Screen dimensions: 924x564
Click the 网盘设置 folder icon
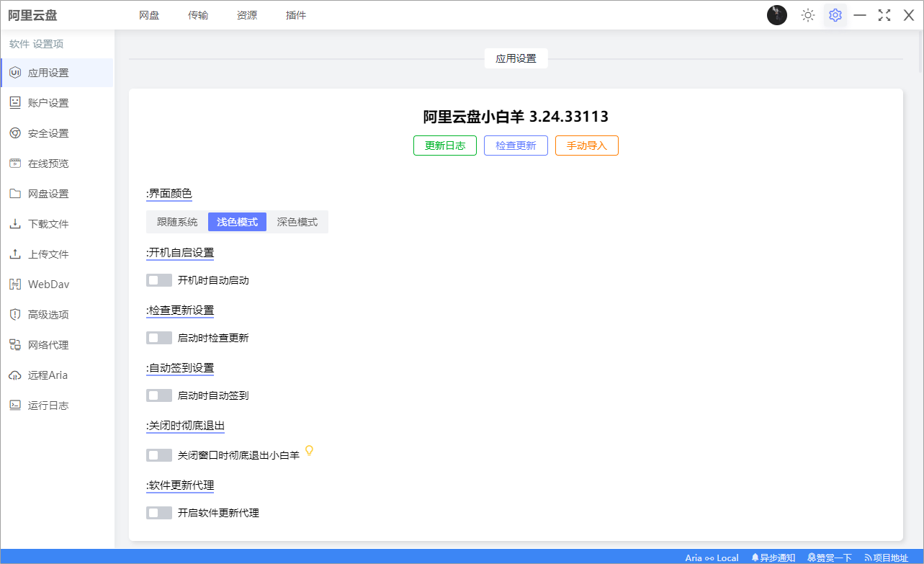(x=15, y=194)
